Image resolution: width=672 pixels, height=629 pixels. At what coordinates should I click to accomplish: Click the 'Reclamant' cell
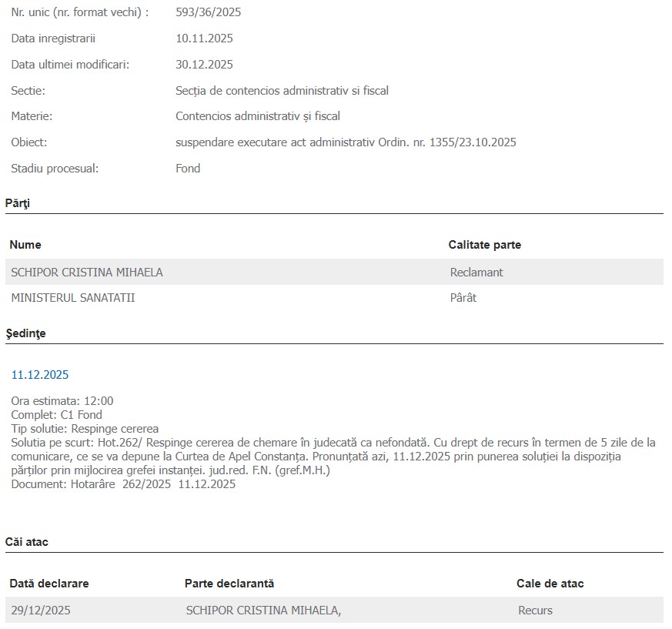[476, 273]
